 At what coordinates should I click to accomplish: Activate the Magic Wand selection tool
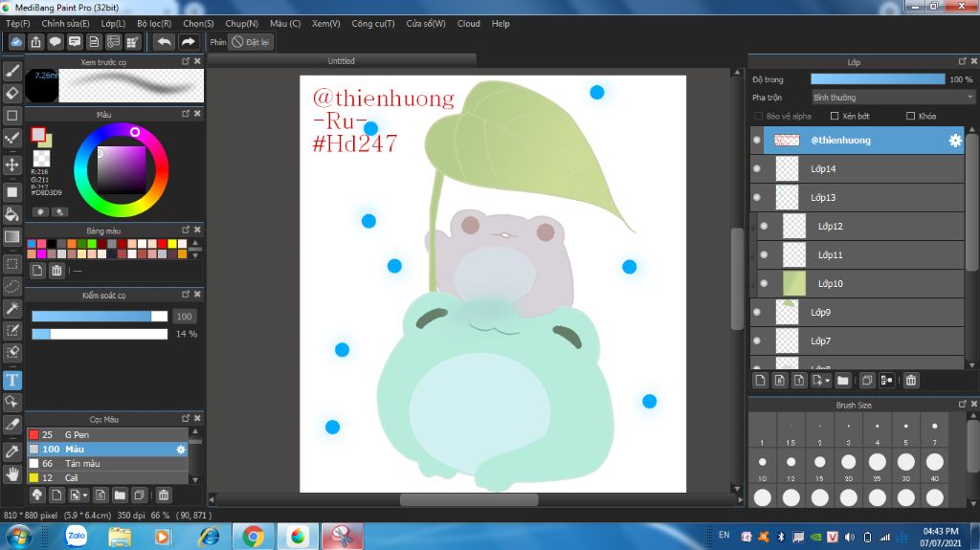(x=12, y=308)
